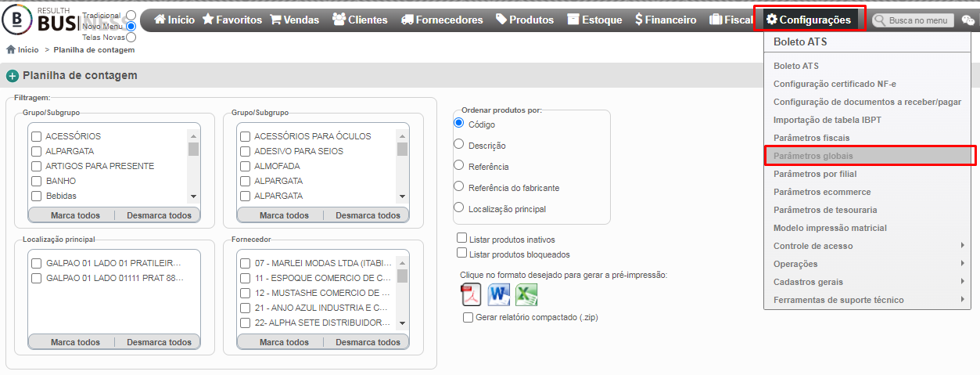Enable Listar produtos inativos
This screenshot has width=980, height=375.
462,238
